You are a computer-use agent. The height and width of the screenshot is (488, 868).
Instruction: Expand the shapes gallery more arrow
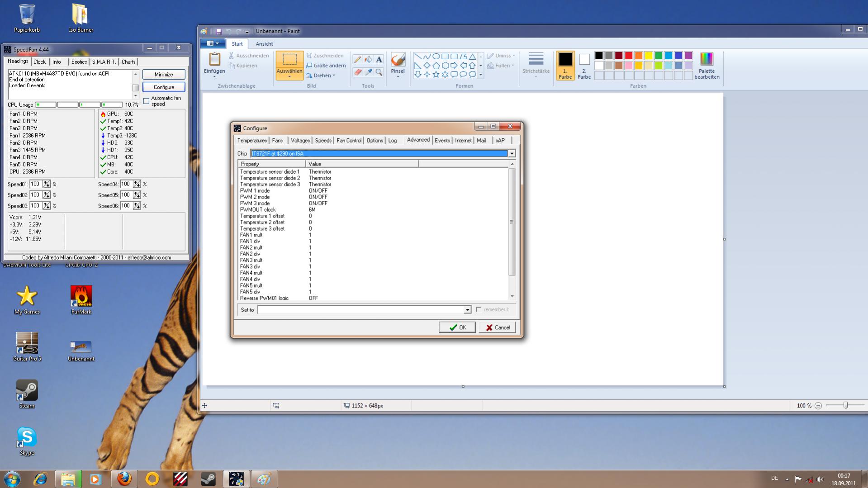[480, 74]
